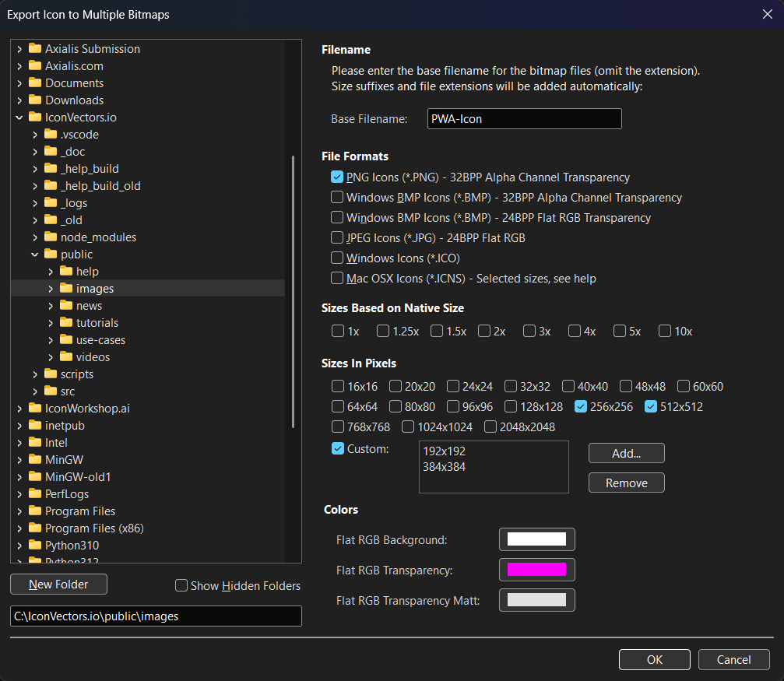Click the Downloads folder icon
The image size is (784, 681).
click(x=35, y=100)
